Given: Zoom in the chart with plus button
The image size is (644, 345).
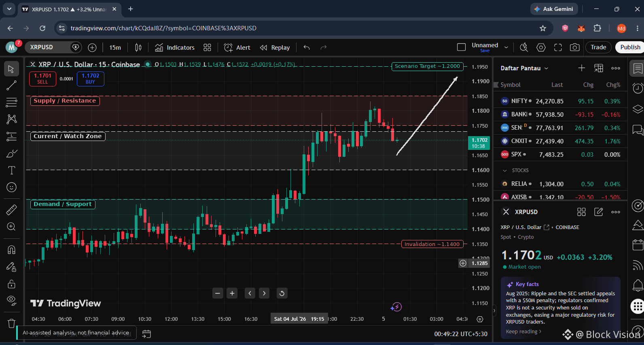Looking at the screenshot, I should pos(232,293).
